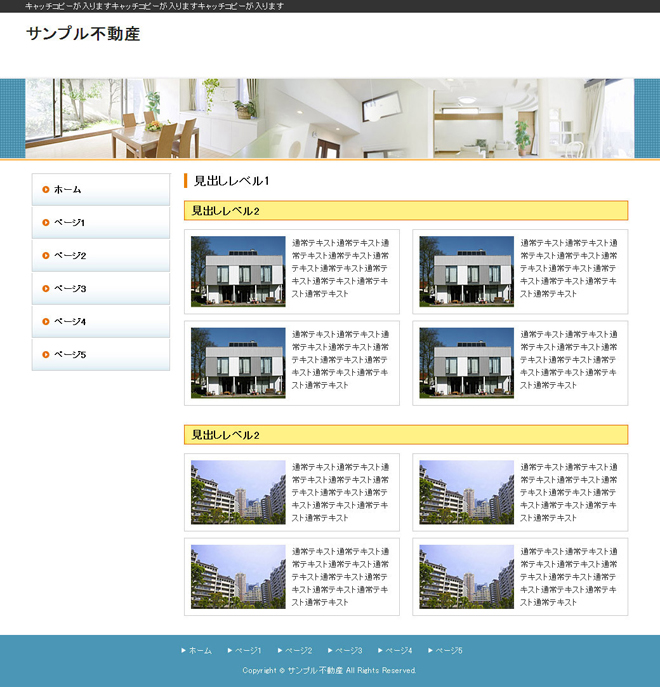Image resolution: width=660 pixels, height=687 pixels.
Task: Open the top-right white house thumbnail
Action: click(x=466, y=272)
